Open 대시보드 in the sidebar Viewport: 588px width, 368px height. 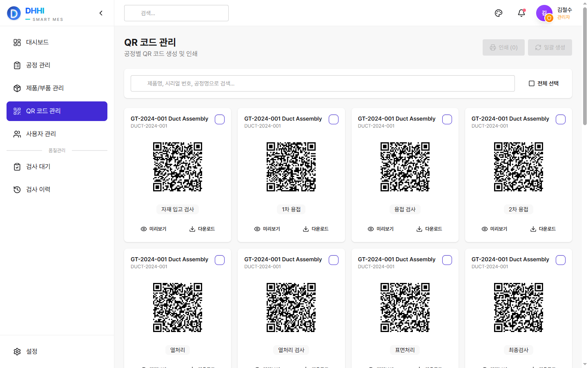57,43
